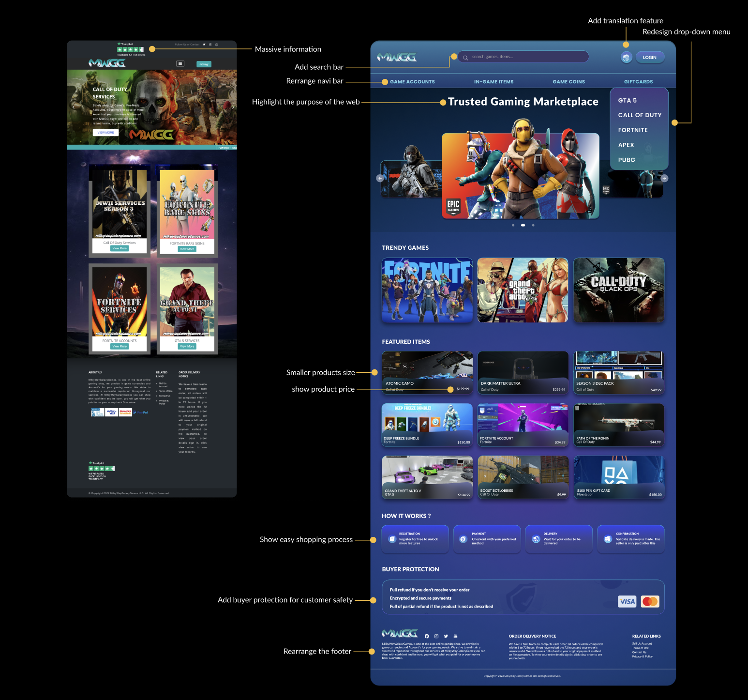Open the Call of Duty Black Ops card
The image size is (748, 700).
click(x=619, y=290)
